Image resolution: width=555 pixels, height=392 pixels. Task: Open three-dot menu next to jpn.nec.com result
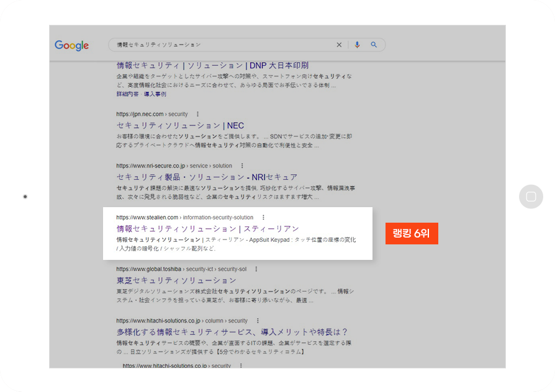coord(197,114)
